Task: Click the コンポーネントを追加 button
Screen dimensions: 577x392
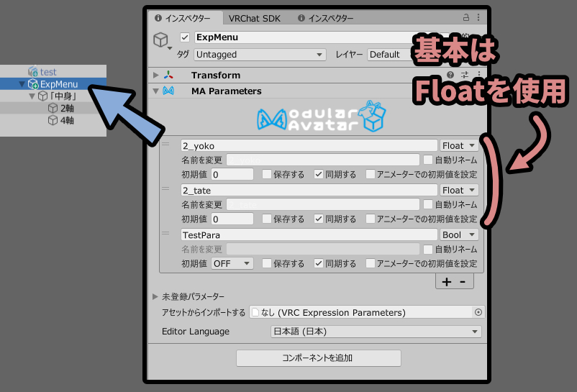Action: pos(318,357)
